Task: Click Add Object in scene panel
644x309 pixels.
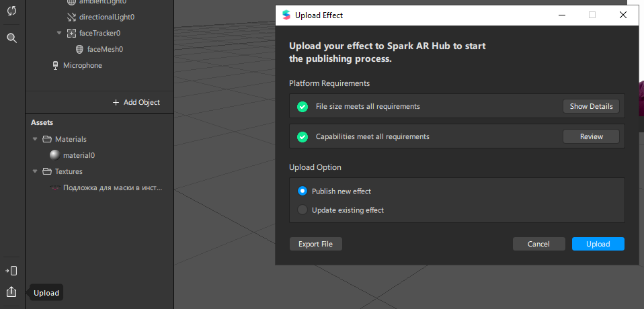Action: pyautogui.click(x=136, y=102)
